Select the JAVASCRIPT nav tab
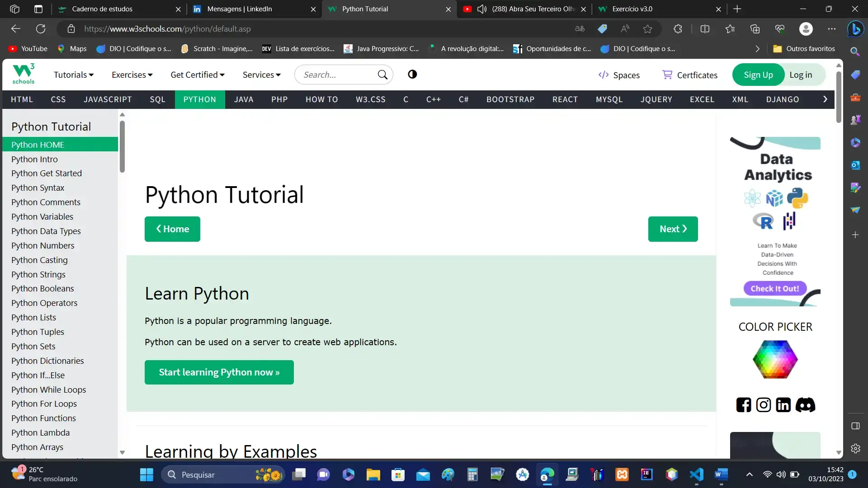The width and height of the screenshot is (868, 488). click(108, 99)
